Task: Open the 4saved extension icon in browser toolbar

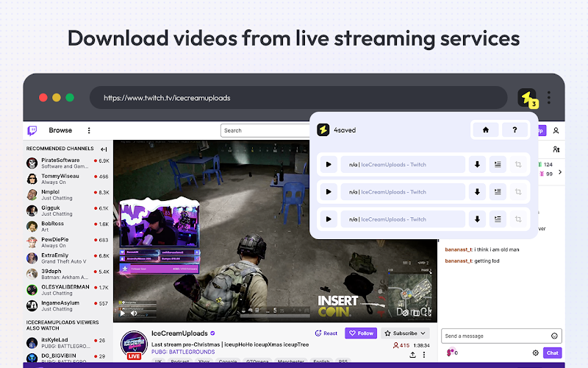Action: click(527, 98)
